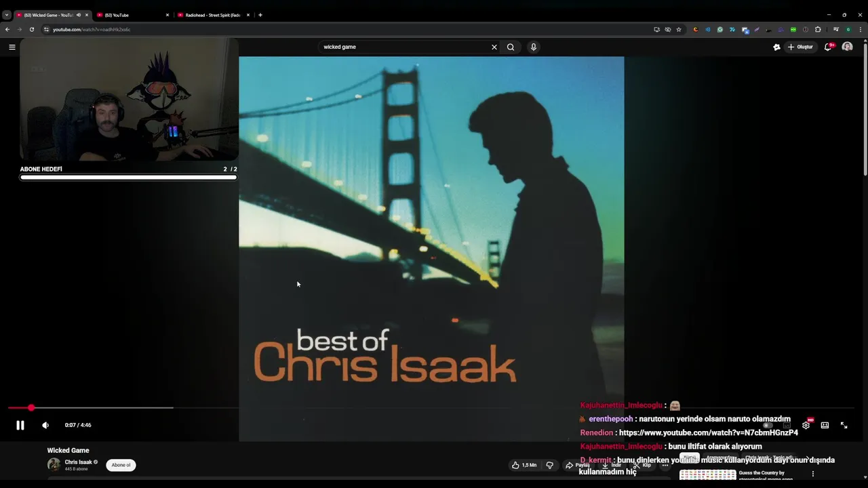View site information icon in address bar

(x=47, y=29)
